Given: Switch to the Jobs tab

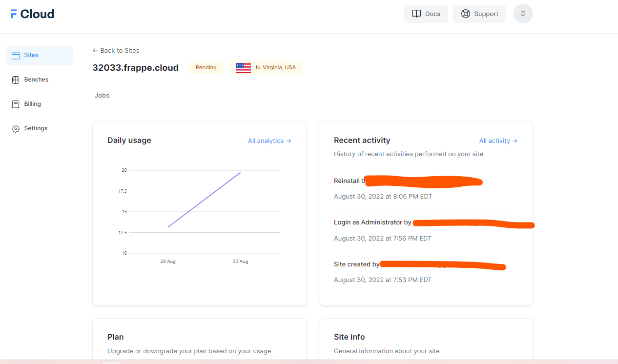Looking at the screenshot, I should point(102,96).
